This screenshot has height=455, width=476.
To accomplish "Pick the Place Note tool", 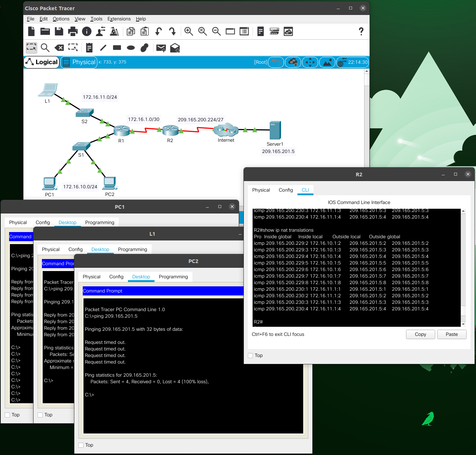I will [89, 48].
